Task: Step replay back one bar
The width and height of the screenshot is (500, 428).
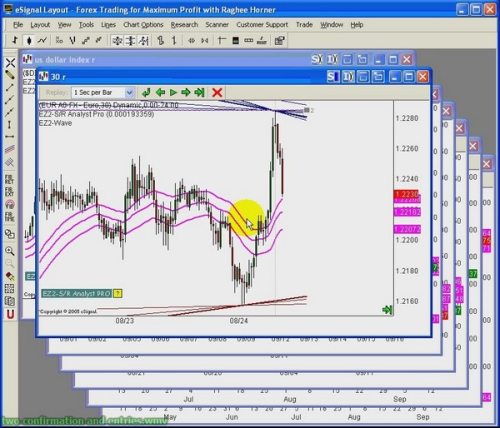Action: click(x=160, y=92)
